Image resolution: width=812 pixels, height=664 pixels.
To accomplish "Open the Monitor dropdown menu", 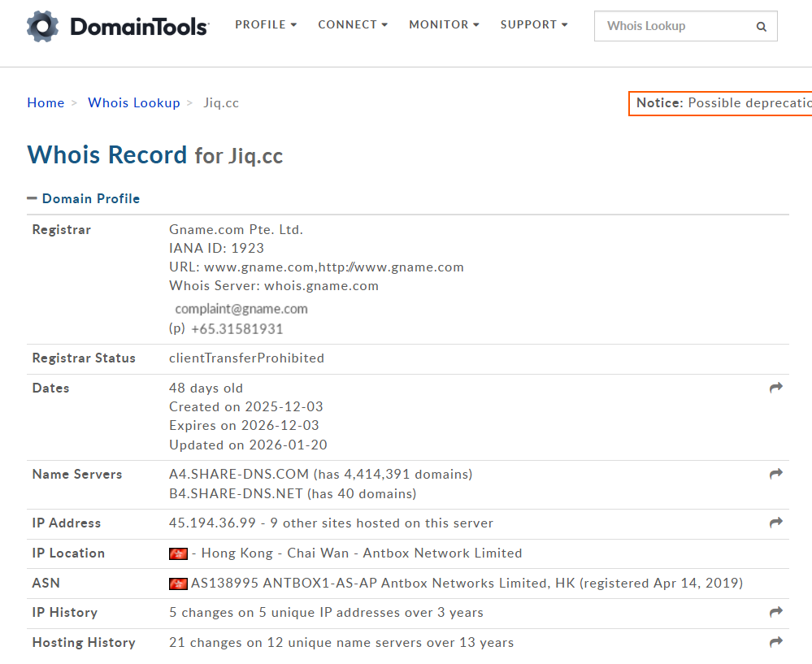I will pos(444,25).
